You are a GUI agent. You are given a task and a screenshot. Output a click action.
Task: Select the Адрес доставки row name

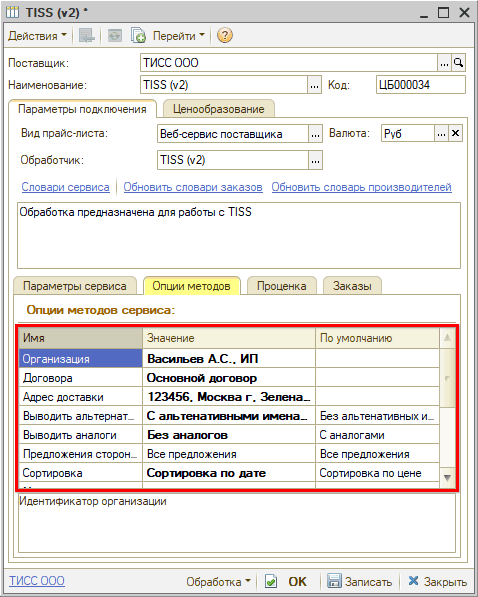point(81,397)
